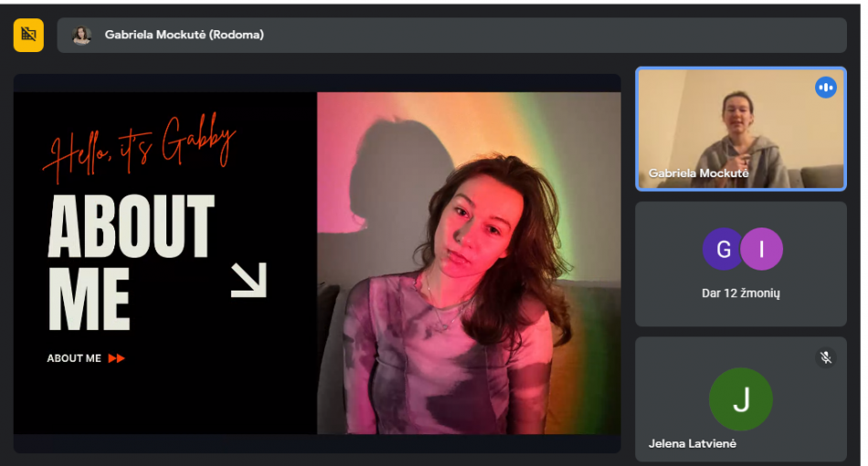The width and height of the screenshot is (868, 466).
Task: Click the Gabriela Mockutė name label
Action: 699,174
